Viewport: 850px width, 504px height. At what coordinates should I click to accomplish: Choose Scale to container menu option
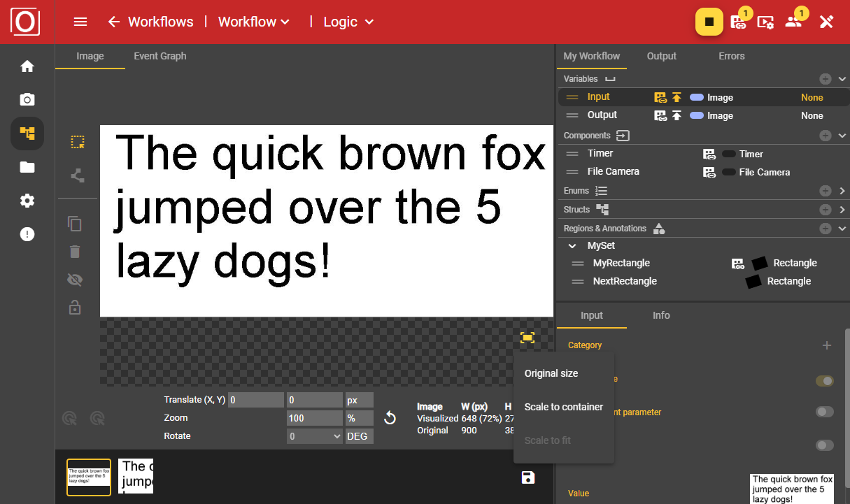(563, 407)
